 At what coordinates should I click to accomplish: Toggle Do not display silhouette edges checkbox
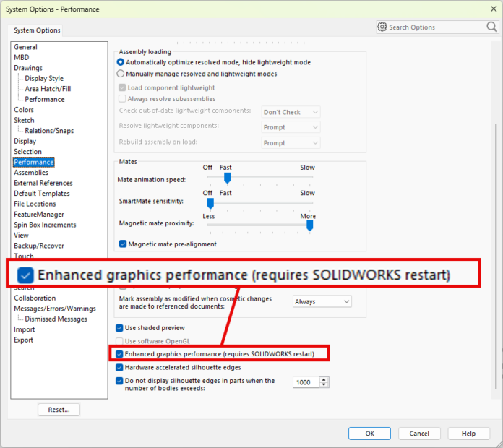(119, 381)
